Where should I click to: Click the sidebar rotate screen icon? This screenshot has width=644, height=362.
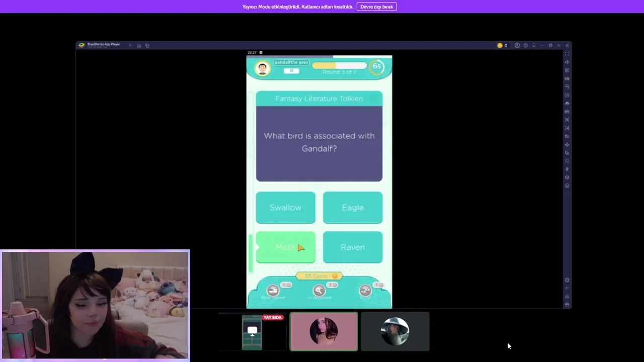click(567, 153)
